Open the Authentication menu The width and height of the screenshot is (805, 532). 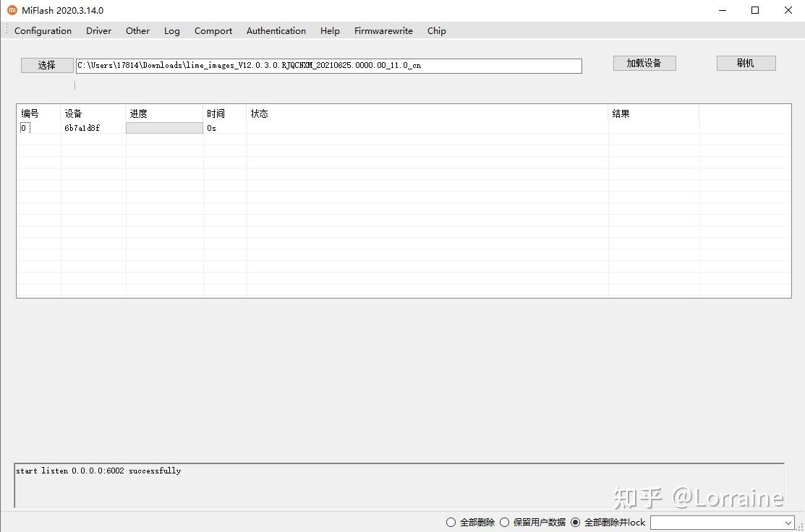276,31
